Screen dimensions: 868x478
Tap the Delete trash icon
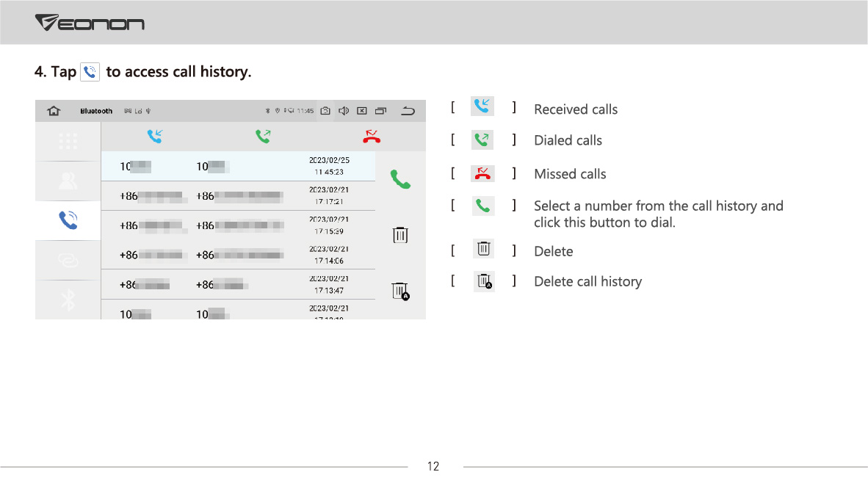pos(400,235)
